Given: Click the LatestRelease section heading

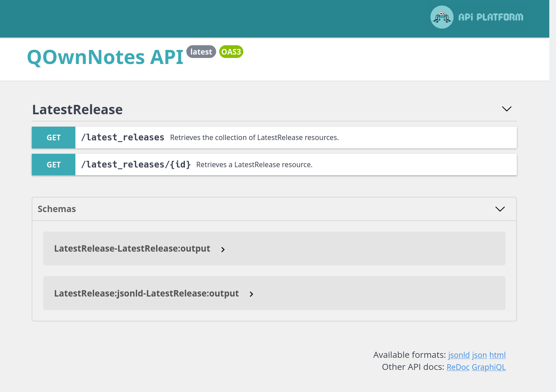Looking at the screenshot, I should tap(77, 109).
